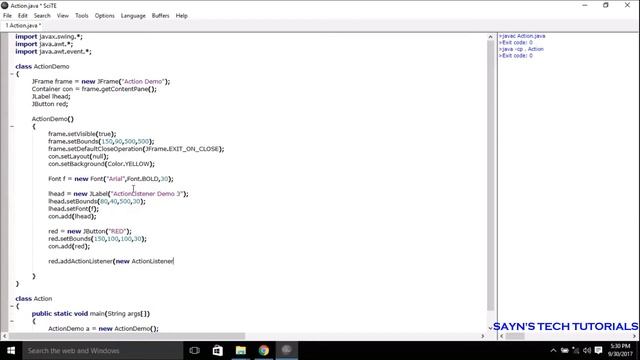Viewport: 640px width, 360px height.
Task: Click the editor vertical scrollbar down arrow
Action: [490, 328]
